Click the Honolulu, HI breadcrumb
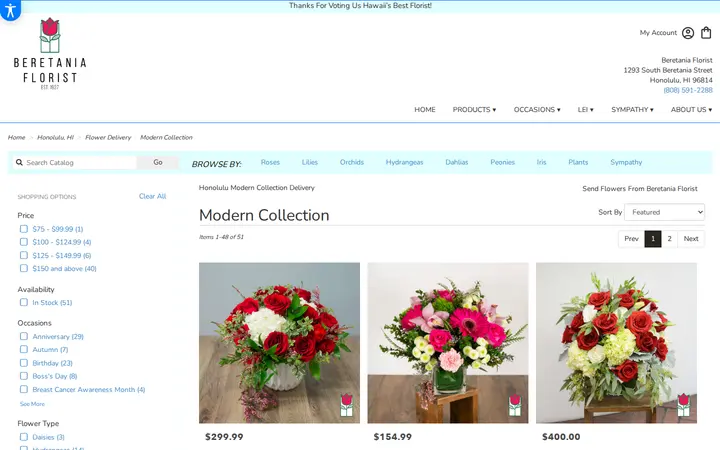This screenshot has width=720, height=450. (55, 137)
